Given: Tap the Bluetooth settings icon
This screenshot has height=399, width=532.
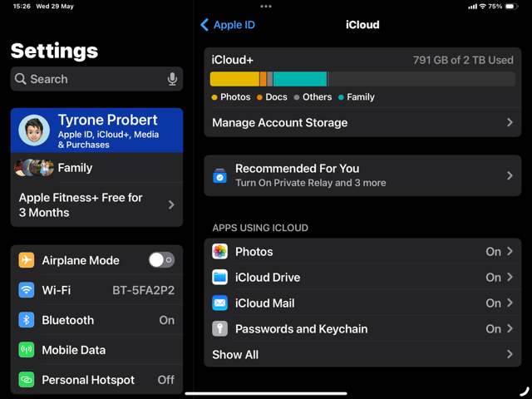Looking at the screenshot, I should coord(27,320).
